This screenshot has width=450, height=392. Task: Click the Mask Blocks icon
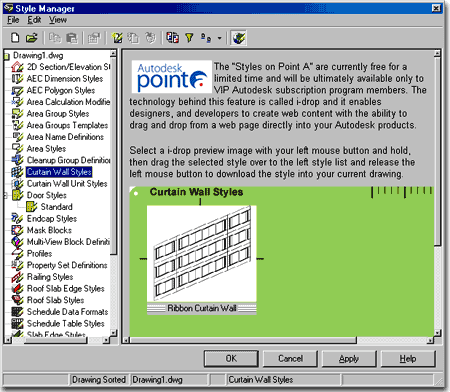coord(17,230)
